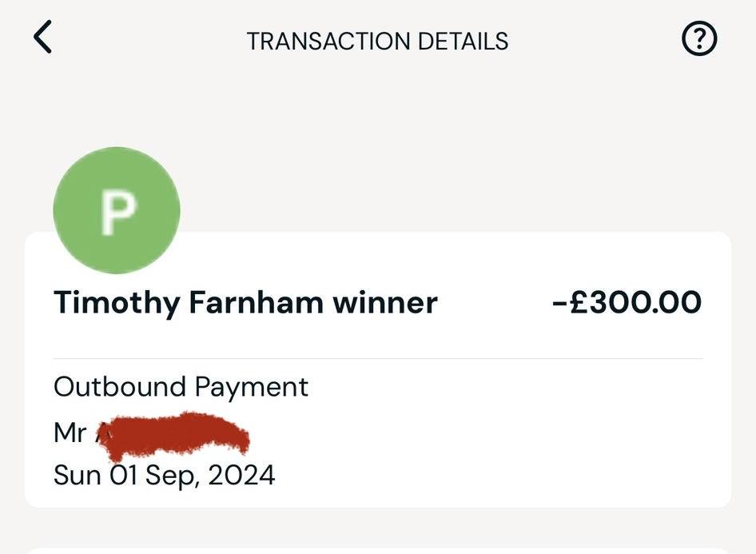The image size is (756, 554).
Task: Click the first name 'Timothy'
Action: [x=116, y=303]
